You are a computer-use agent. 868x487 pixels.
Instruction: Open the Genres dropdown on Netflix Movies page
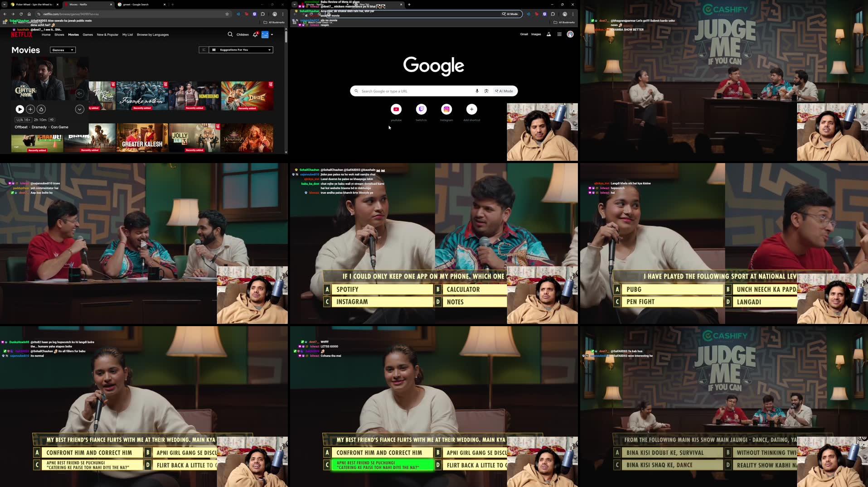click(x=62, y=50)
